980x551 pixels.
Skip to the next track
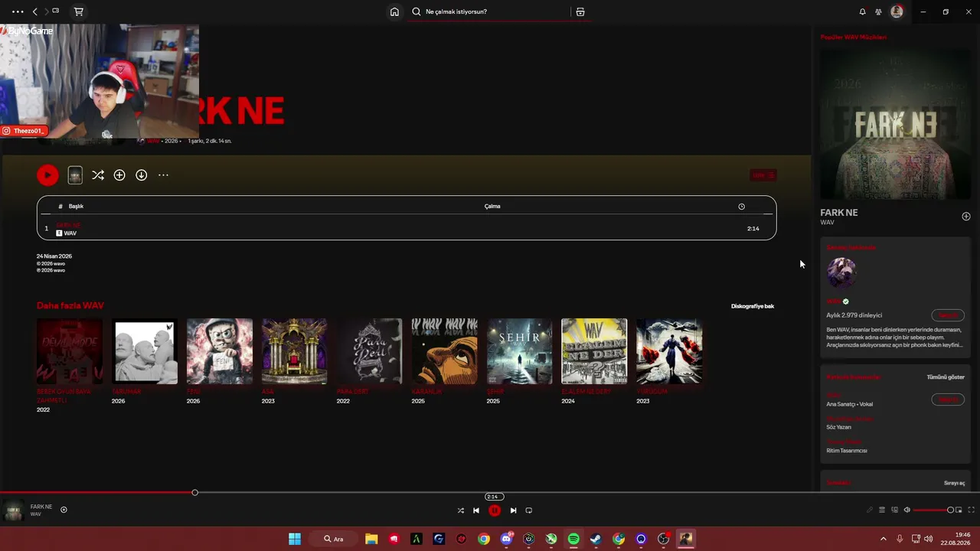[x=513, y=510]
